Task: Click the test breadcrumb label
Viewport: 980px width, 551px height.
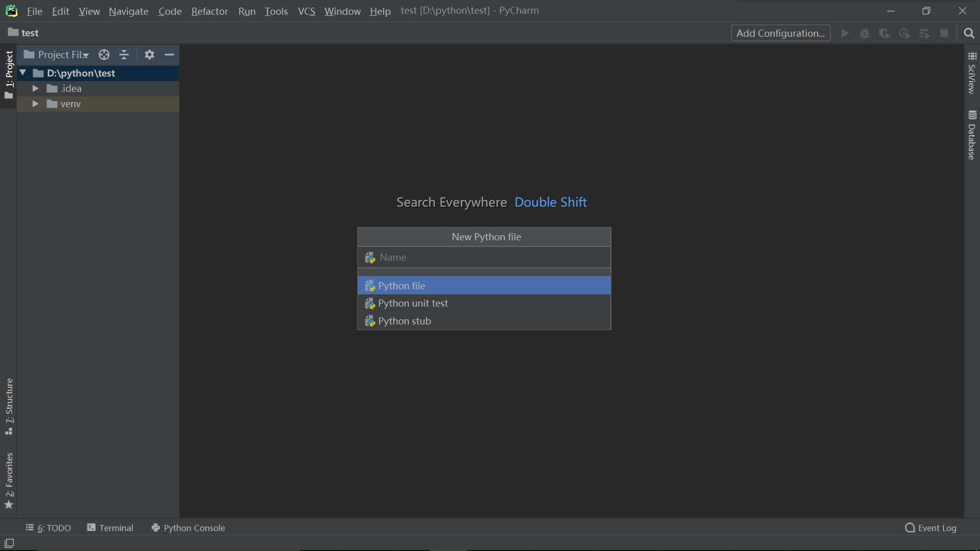Action: 30,33
